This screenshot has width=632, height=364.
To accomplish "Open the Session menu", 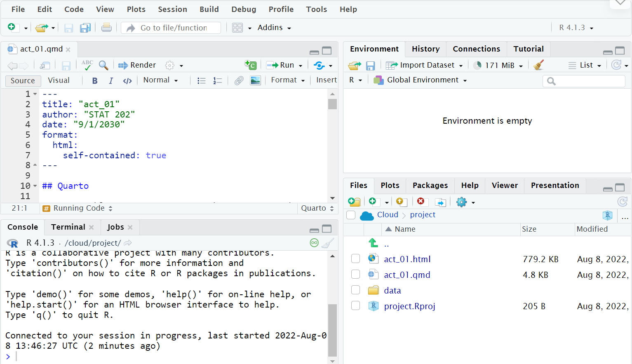I will point(172,9).
